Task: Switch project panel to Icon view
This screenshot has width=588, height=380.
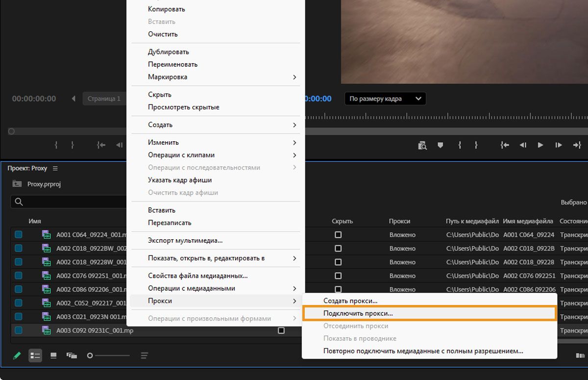Action: pyautogui.click(x=54, y=355)
